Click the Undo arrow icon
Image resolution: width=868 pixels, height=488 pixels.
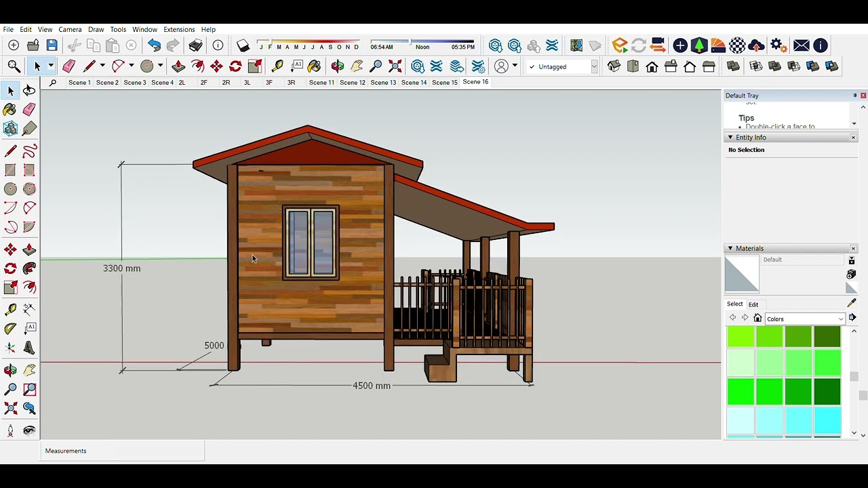pyautogui.click(x=154, y=45)
